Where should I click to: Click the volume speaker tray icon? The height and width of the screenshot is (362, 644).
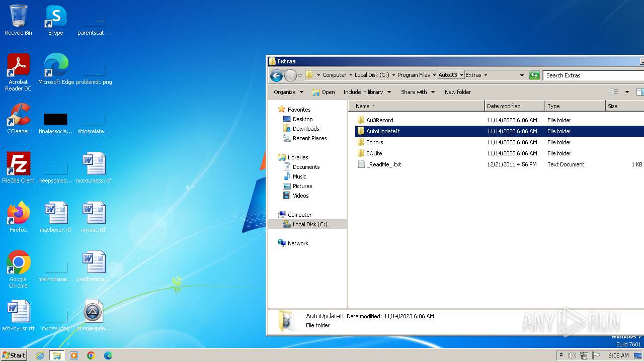click(572, 355)
